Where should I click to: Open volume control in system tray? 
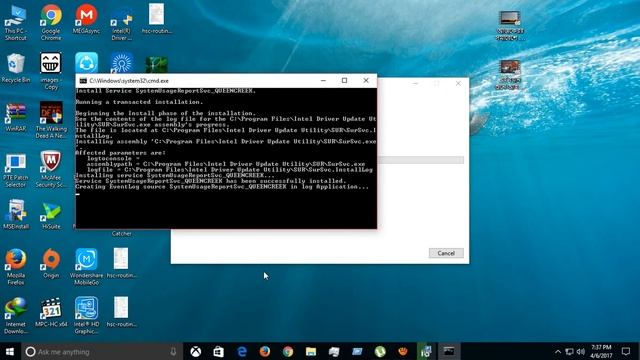581,351
